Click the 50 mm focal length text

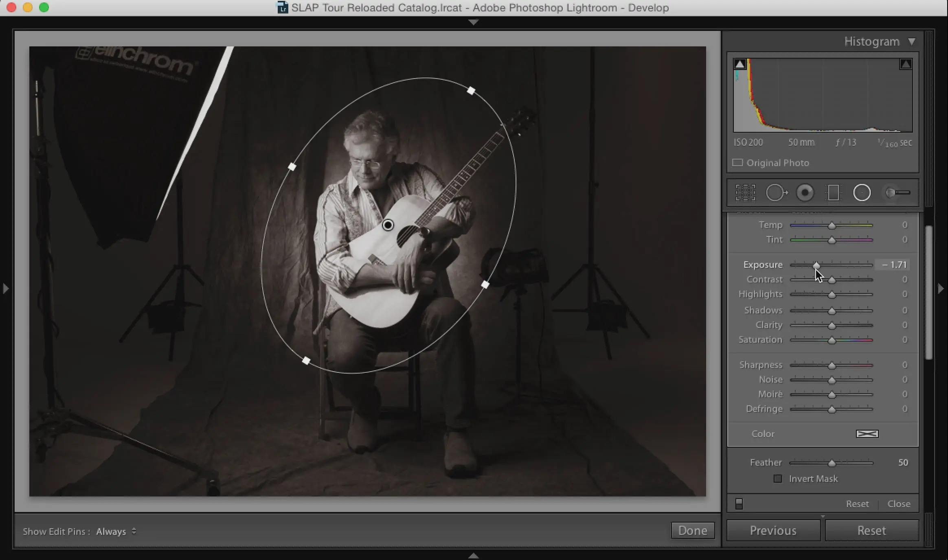click(801, 142)
